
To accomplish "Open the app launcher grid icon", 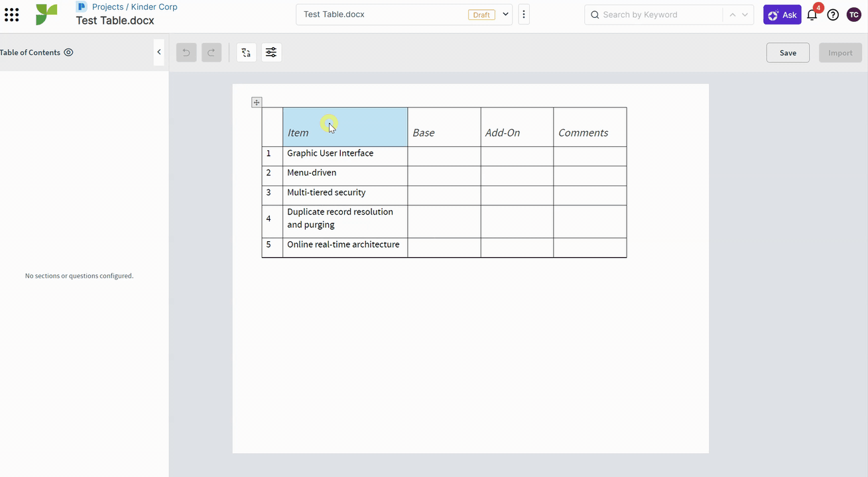I will pos(11,15).
